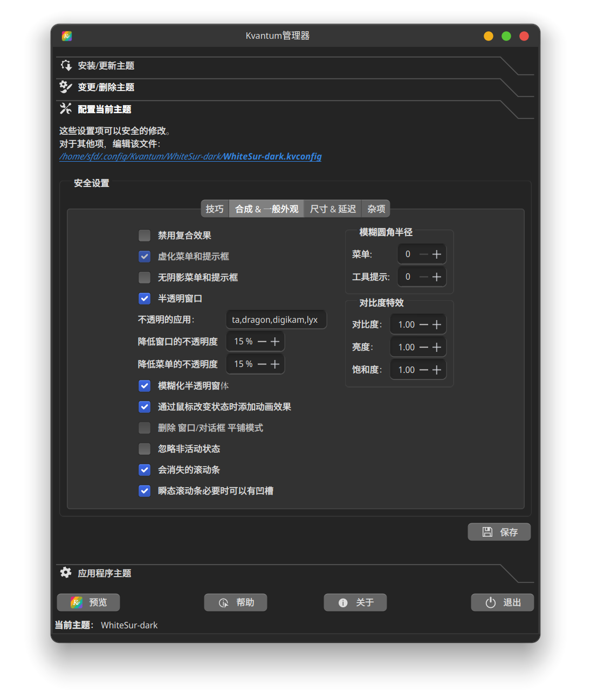Toggle the ignore inactive state (忽略非活动状态) checkbox
Viewport: 591px width, 700px height.
145,449
